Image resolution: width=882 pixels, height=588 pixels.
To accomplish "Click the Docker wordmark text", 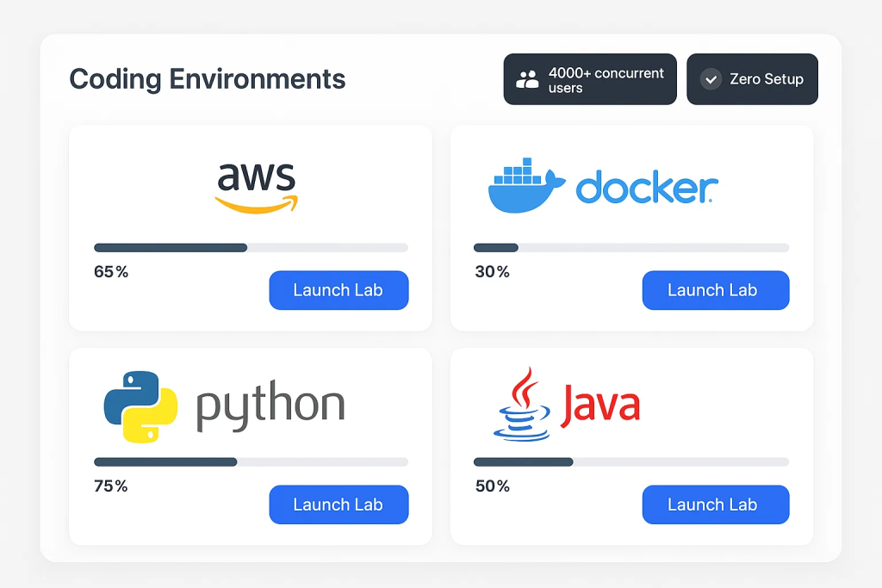I will pyautogui.click(x=647, y=187).
